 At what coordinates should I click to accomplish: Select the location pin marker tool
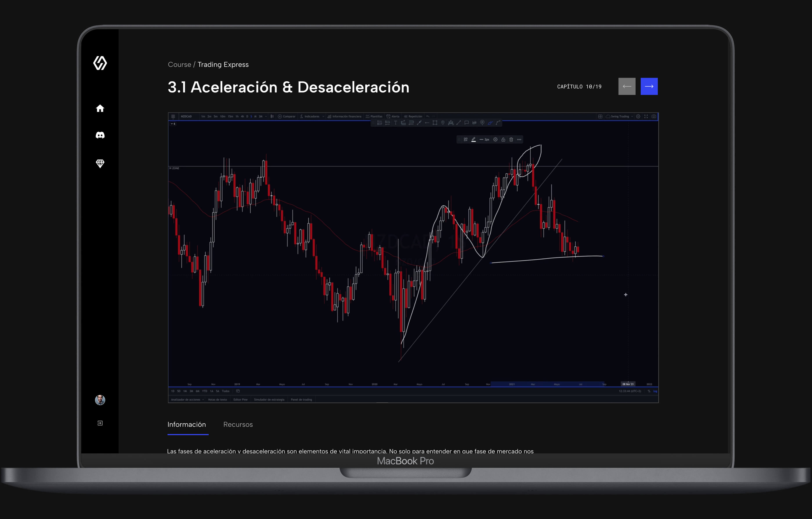(443, 123)
